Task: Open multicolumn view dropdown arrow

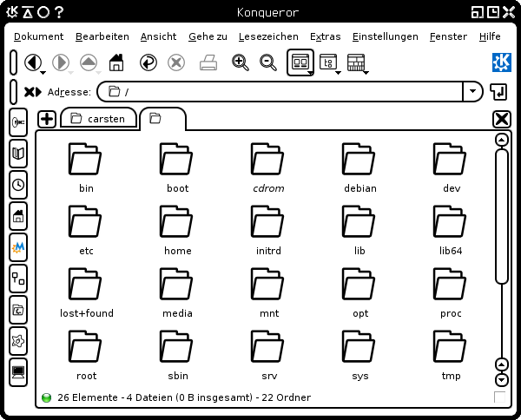Action: point(366,72)
